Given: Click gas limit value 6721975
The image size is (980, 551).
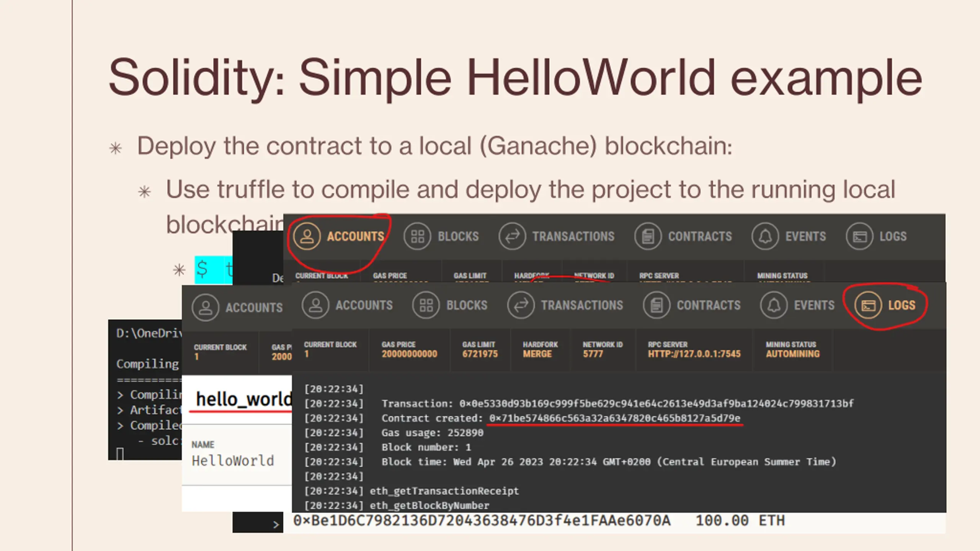Looking at the screenshot, I should click(x=480, y=354).
